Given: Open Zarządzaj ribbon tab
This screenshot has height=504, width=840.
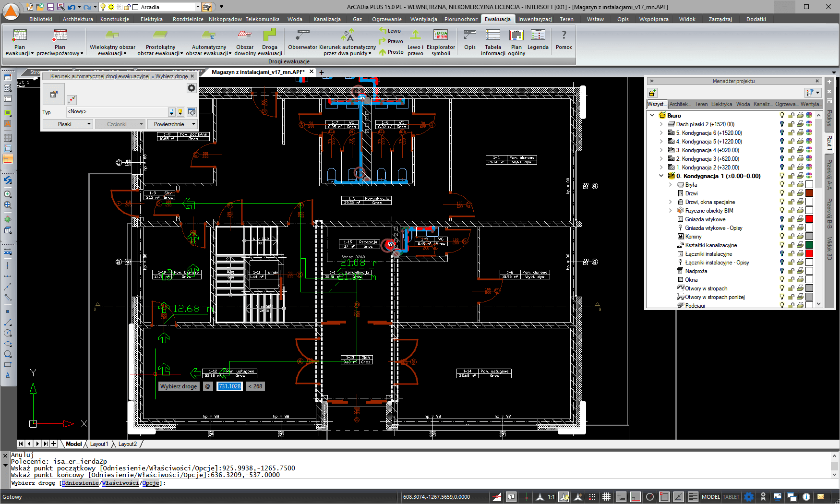Looking at the screenshot, I should pos(720,19).
